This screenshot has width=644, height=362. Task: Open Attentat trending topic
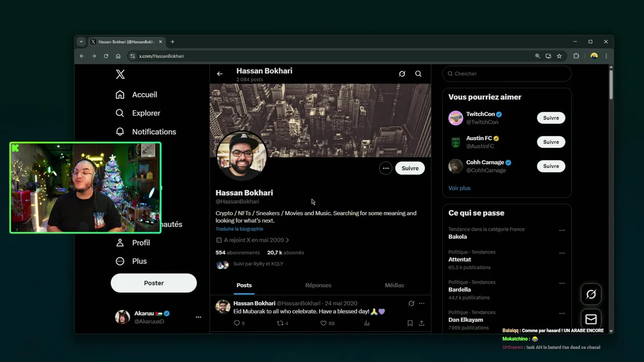click(460, 259)
